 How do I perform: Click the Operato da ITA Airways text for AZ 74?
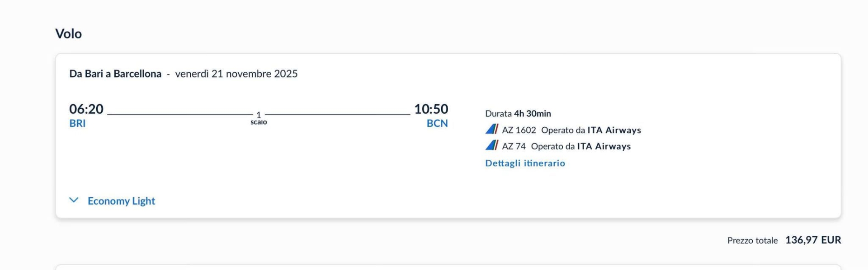[581, 146]
